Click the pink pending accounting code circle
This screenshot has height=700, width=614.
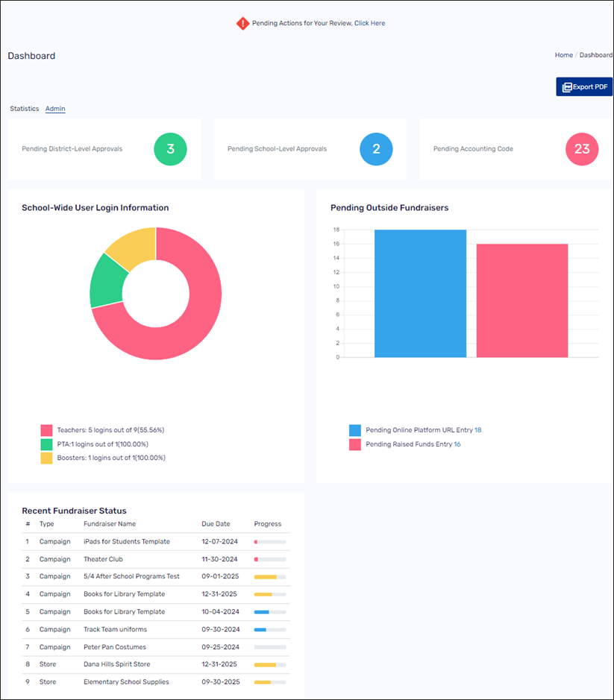(x=582, y=149)
